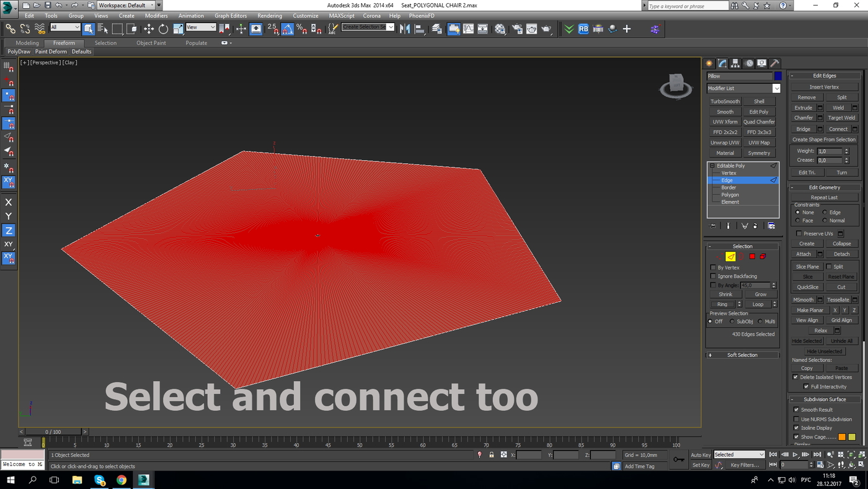Toggle the Percent Snap icon
The image size is (868, 489).
302,29
